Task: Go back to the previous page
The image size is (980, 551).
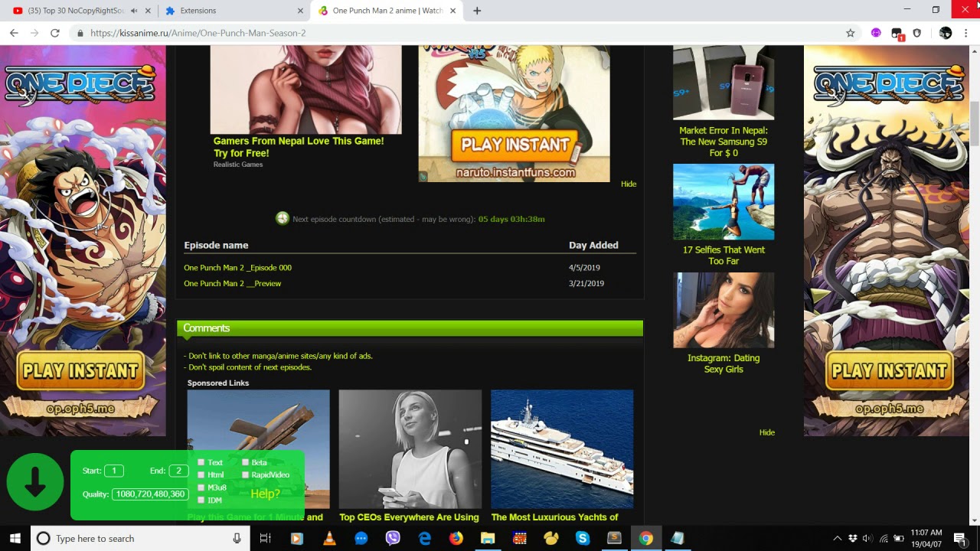Action: point(14,33)
